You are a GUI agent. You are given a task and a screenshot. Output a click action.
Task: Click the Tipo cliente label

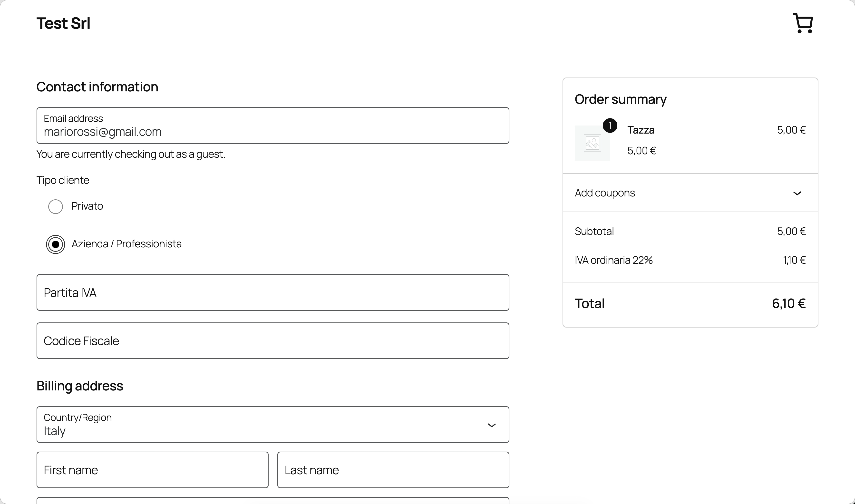pos(63,180)
